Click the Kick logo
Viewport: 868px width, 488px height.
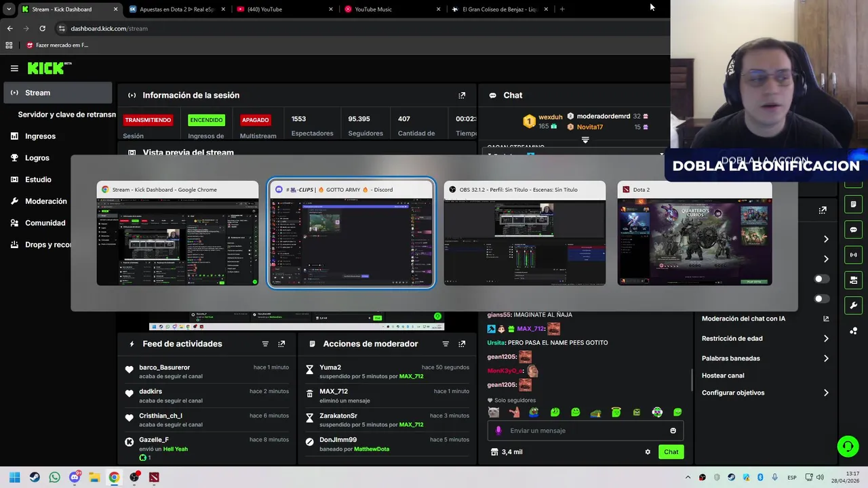pos(49,68)
